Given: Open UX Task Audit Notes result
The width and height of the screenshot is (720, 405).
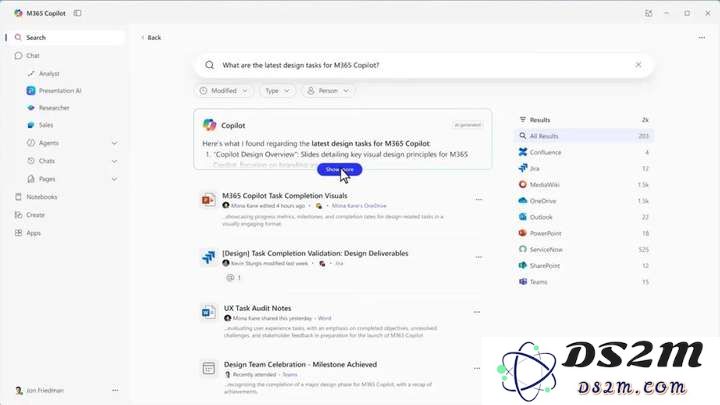Looking at the screenshot, I should click(x=258, y=309).
